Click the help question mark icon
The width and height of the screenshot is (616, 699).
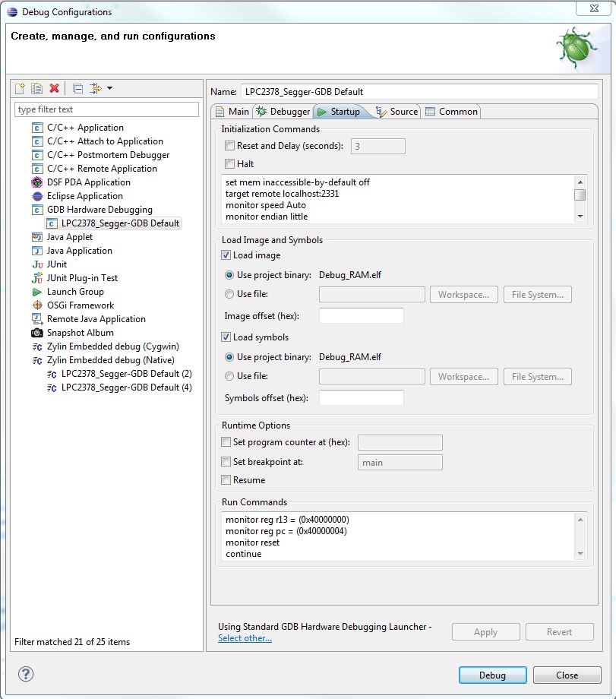click(x=26, y=674)
